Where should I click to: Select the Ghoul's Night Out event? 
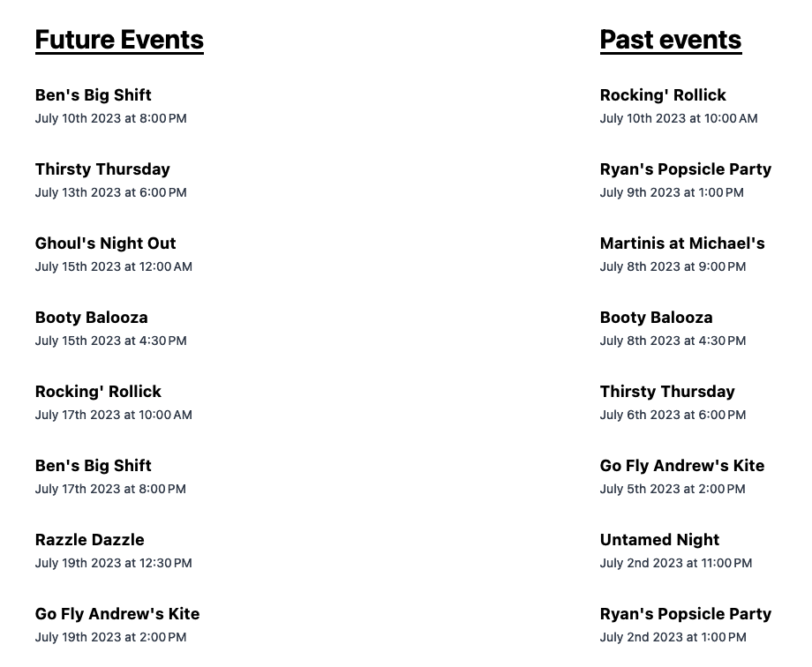pyautogui.click(x=105, y=244)
